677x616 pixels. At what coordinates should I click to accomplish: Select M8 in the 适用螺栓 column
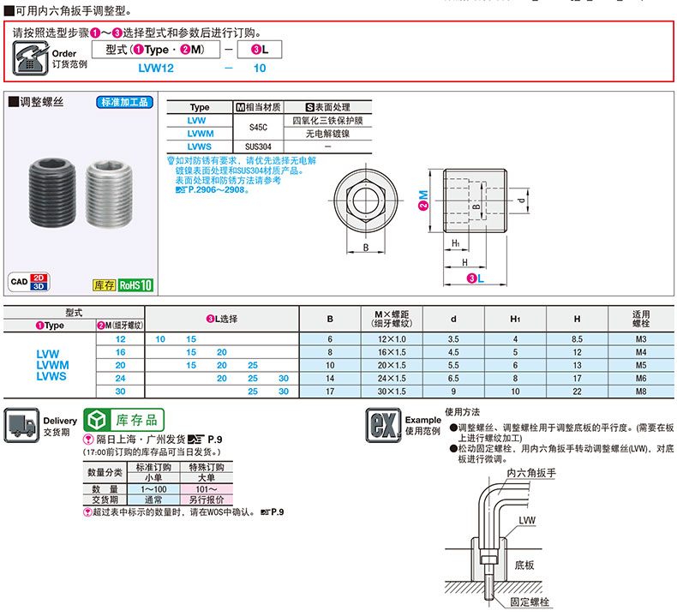(x=641, y=391)
